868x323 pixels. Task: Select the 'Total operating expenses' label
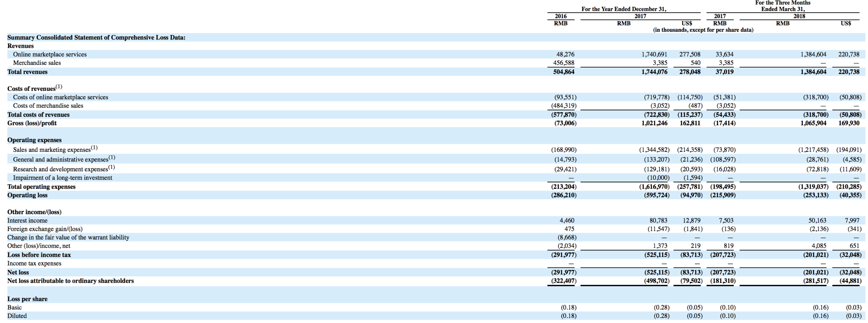(42, 187)
